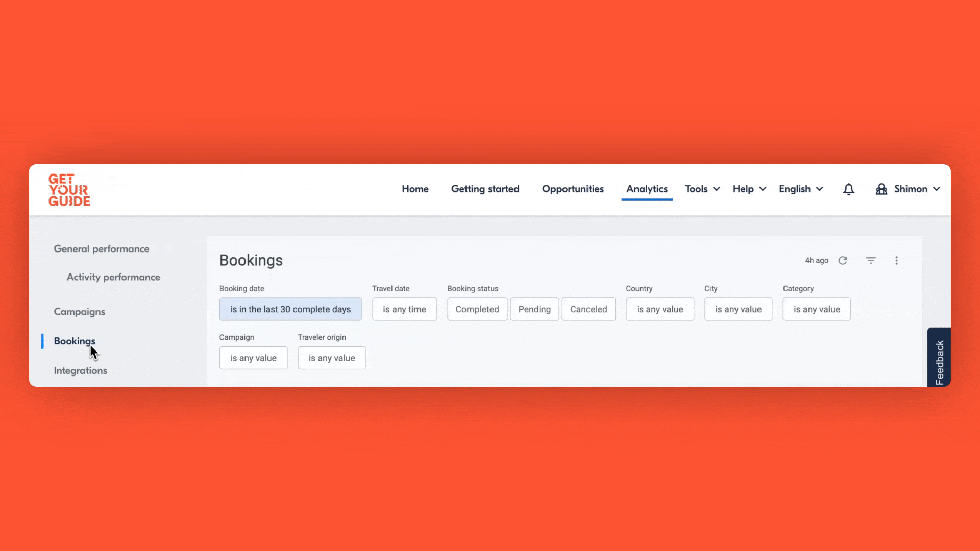980x551 pixels.
Task: Toggle the Pending booking status filter
Action: coord(534,309)
